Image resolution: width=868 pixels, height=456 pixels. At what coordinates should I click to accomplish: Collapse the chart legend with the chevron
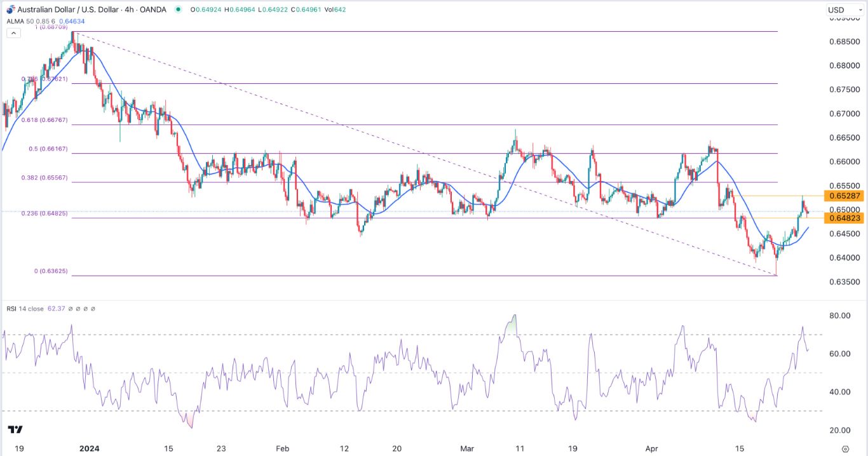point(13,32)
